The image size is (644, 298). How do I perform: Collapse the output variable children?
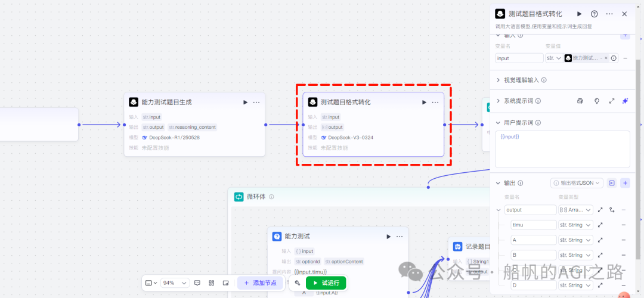[499, 210]
